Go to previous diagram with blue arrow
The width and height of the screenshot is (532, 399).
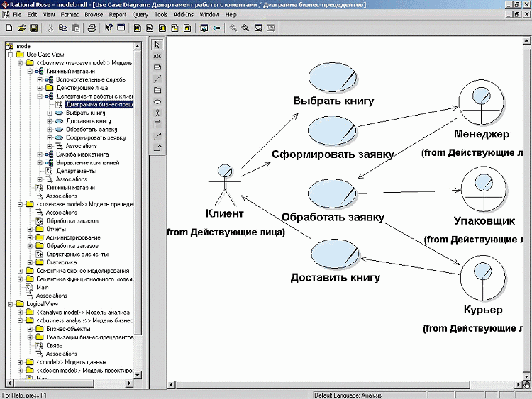click(216, 28)
